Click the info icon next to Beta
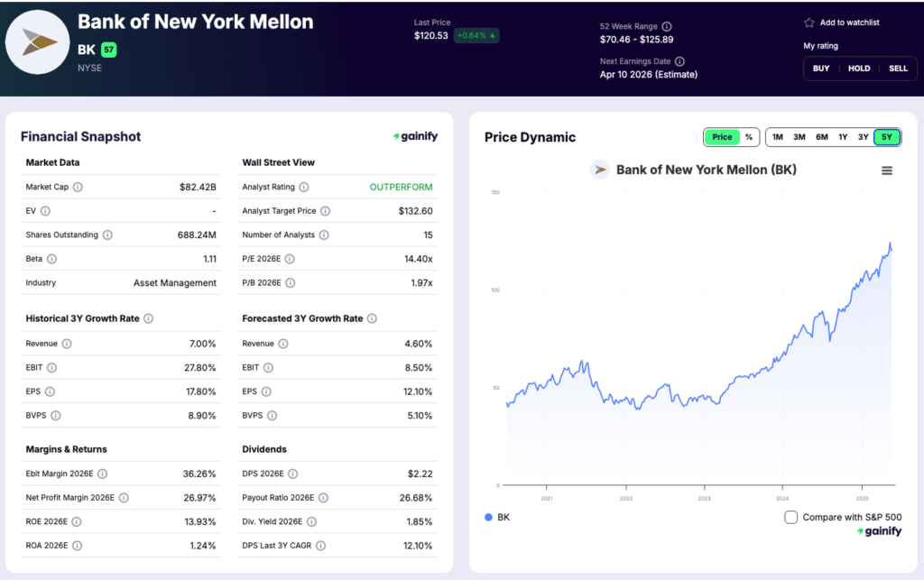Screen dimensions: 924x580 point(54,259)
